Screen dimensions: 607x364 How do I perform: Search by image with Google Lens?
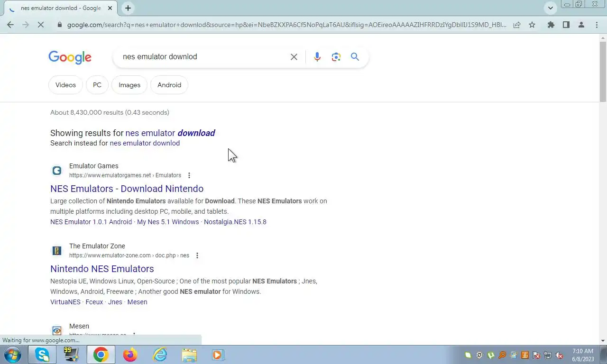click(336, 57)
